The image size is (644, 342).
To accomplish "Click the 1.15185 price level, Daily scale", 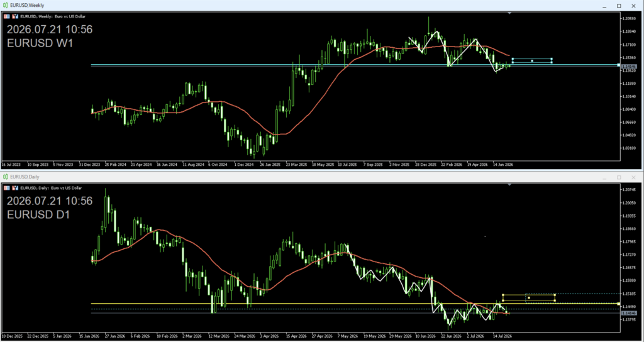I will click(630, 294).
